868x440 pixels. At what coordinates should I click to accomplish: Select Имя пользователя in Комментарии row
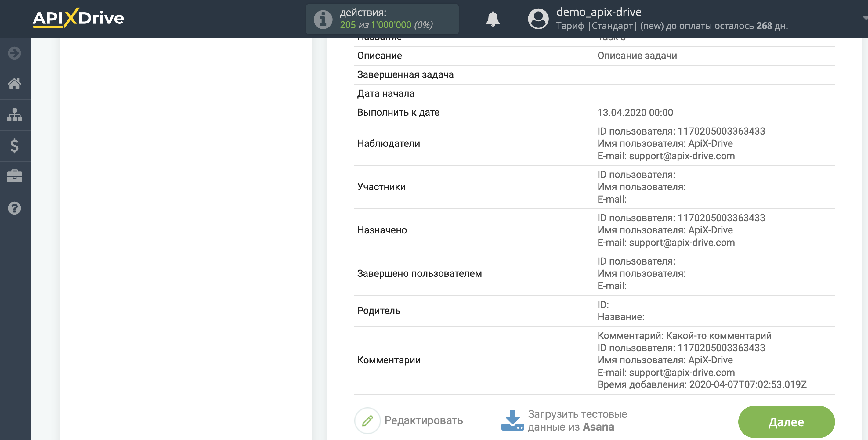[x=665, y=360]
